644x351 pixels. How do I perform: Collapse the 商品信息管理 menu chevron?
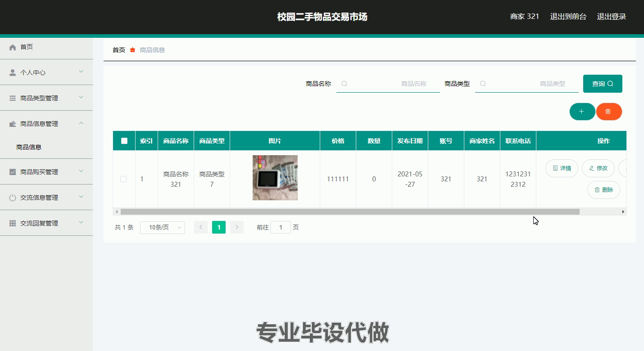click(81, 123)
